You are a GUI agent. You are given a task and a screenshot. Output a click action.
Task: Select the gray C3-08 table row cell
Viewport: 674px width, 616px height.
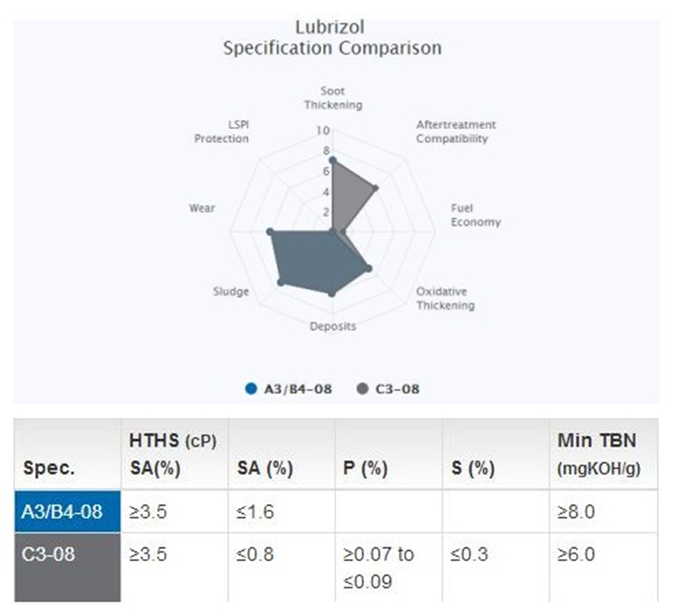click(68, 566)
